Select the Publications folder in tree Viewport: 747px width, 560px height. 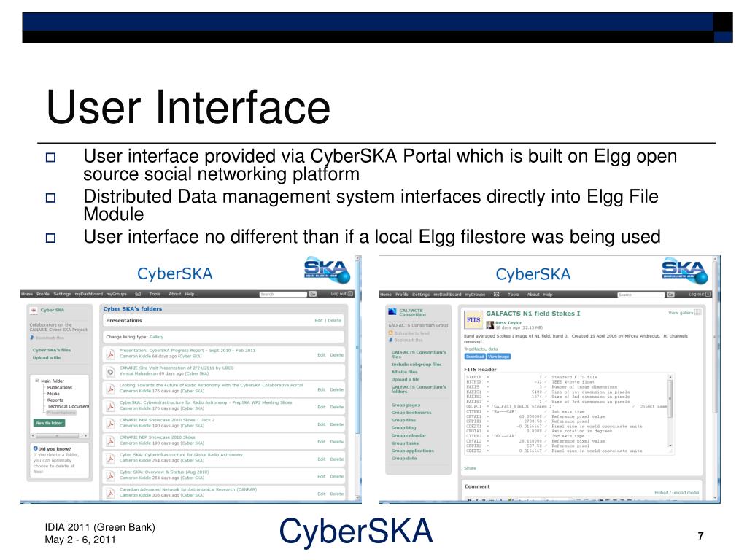click(60, 387)
